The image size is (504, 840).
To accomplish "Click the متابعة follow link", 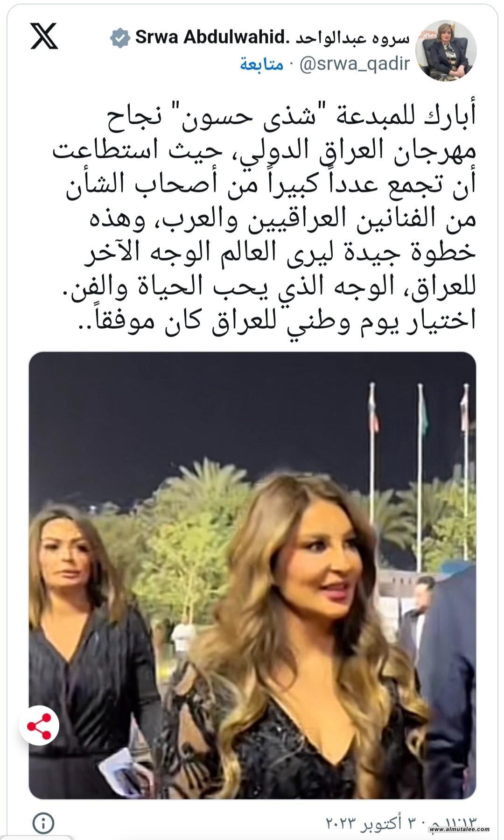I will point(262,64).
